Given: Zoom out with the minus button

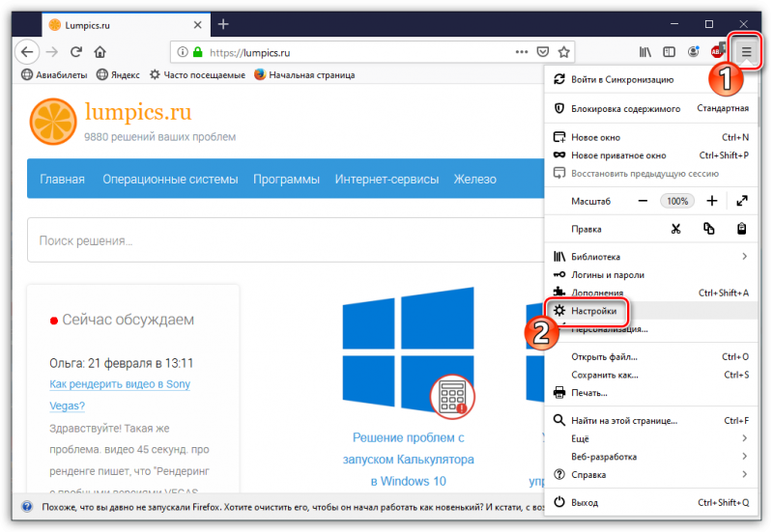Looking at the screenshot, I should 643,201.
